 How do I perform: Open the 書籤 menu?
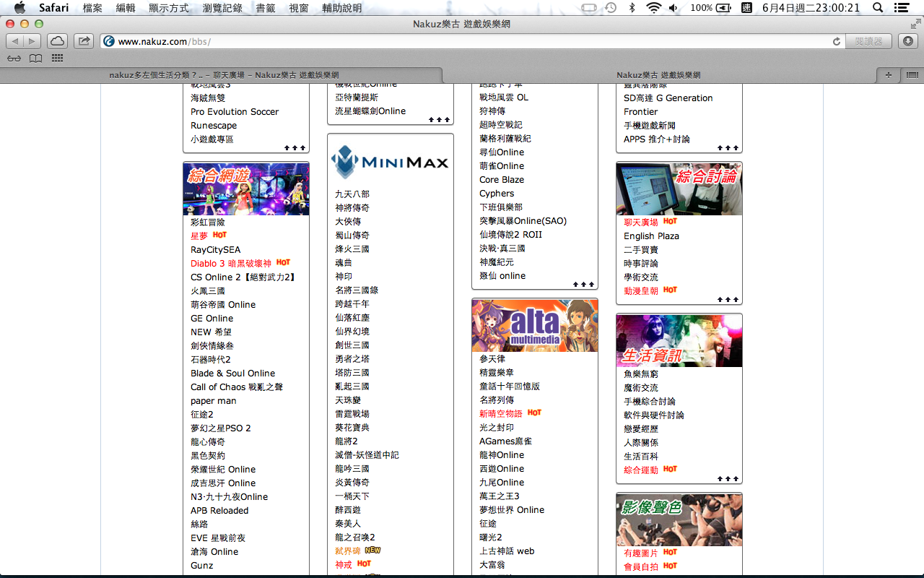pyautogui.click(x=266, y=8)
